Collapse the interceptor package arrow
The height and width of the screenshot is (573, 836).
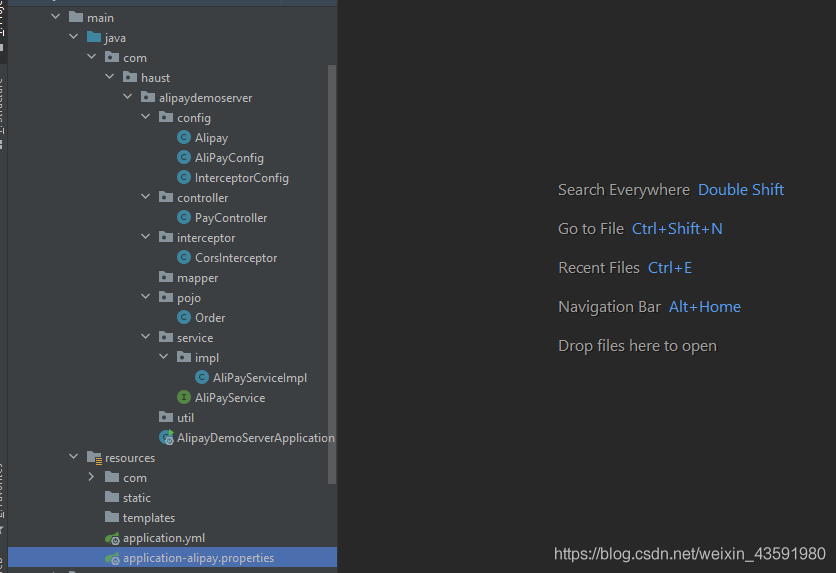pyautogui.click(x=146, y=238)
